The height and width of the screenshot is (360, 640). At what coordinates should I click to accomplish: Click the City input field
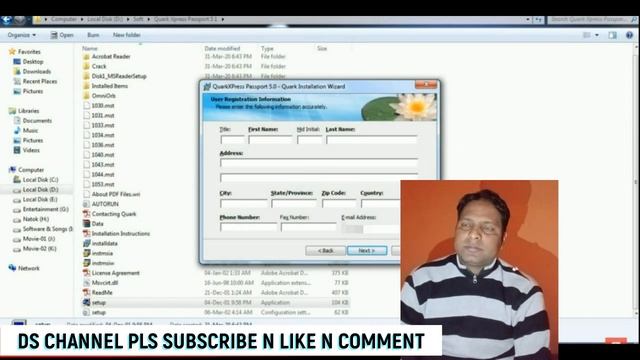244,203
